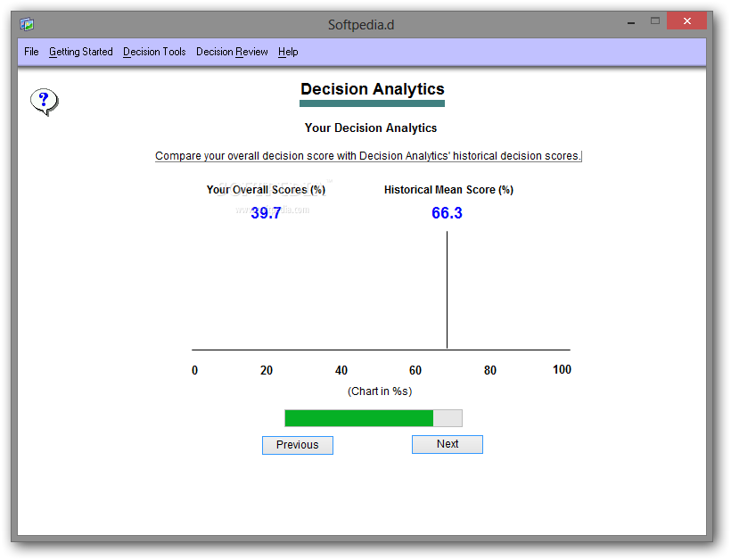731x560 pixels.
Task: Open the Decision Review menu
Action: click(232, 52)
